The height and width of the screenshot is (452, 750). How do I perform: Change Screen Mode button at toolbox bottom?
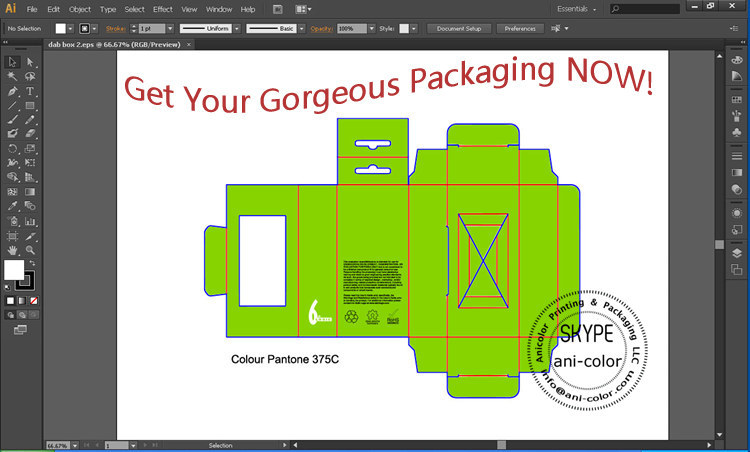20,330
